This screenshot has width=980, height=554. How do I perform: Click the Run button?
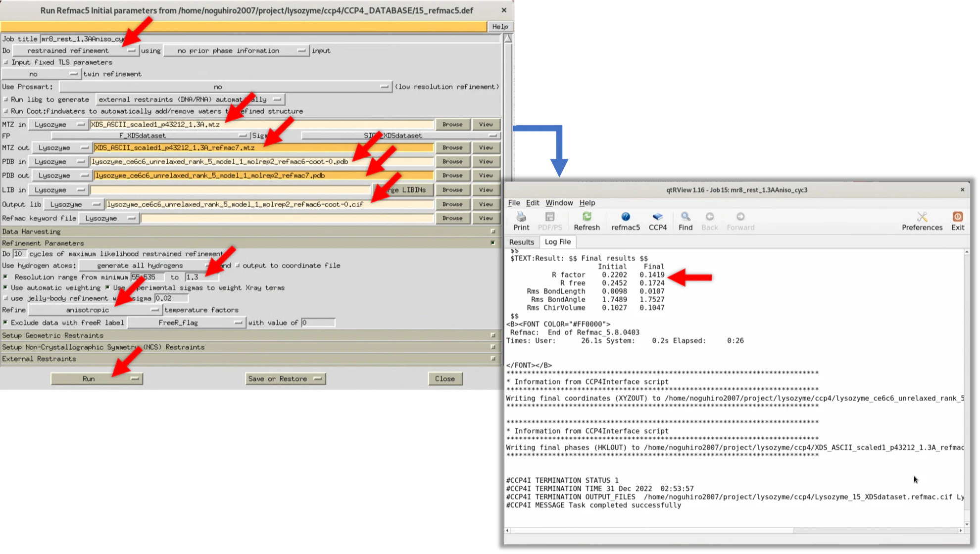(97, 379)
